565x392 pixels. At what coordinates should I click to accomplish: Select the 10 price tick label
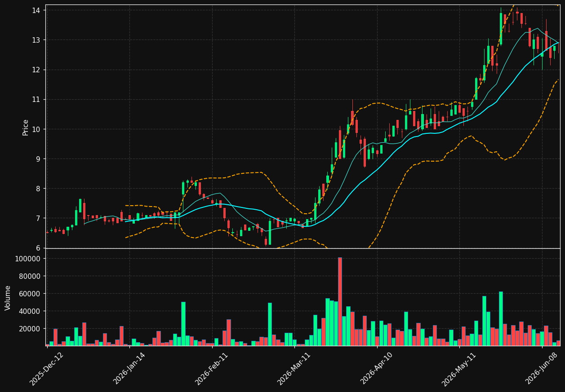[36, 129]
